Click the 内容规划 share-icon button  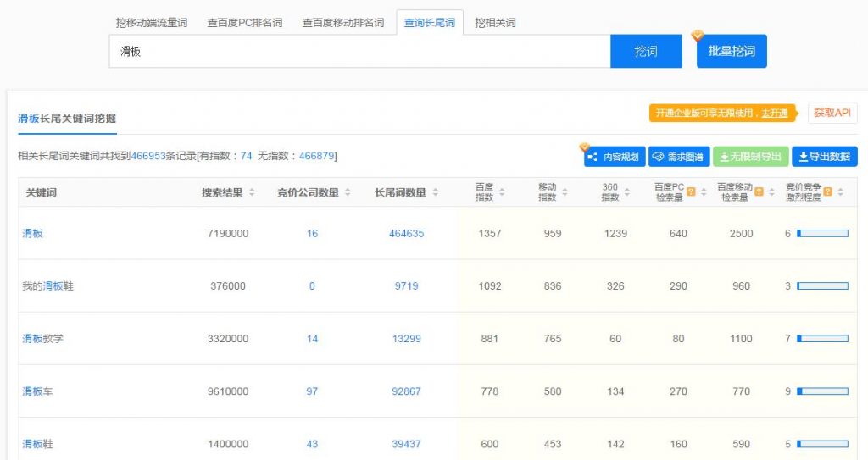point(615,157)
